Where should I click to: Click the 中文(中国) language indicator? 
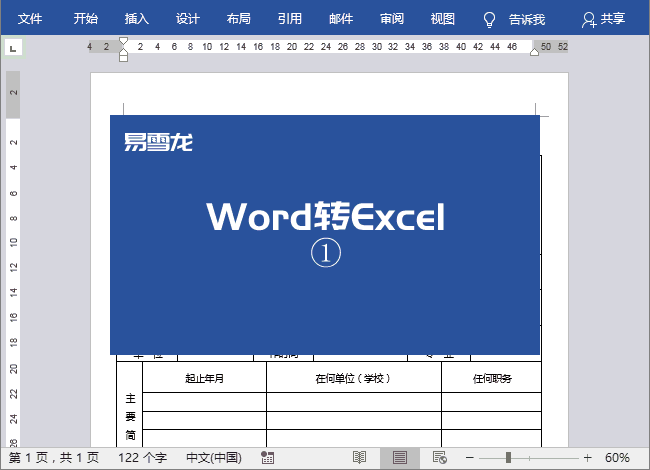[214, 458]
